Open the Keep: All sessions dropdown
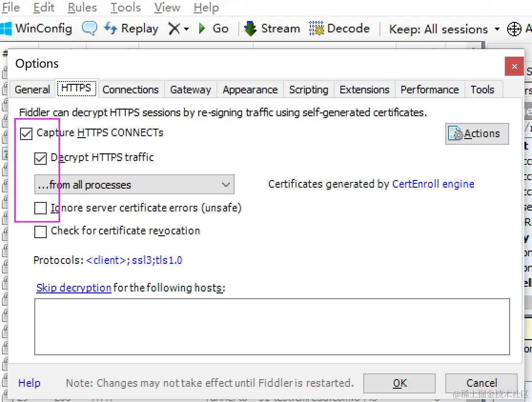 [x=444, y=29]
